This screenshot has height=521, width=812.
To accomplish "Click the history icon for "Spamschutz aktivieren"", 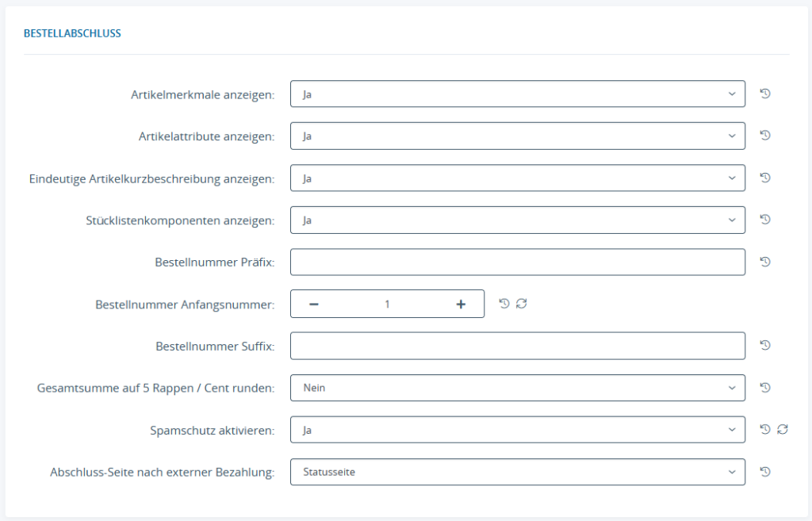I will tap(764, 429).
